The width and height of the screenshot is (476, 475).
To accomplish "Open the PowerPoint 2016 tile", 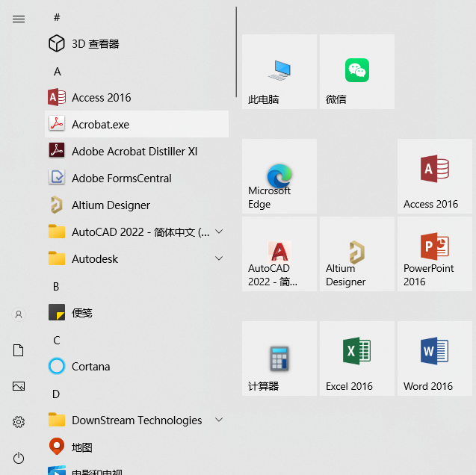I will pos(435,254).
